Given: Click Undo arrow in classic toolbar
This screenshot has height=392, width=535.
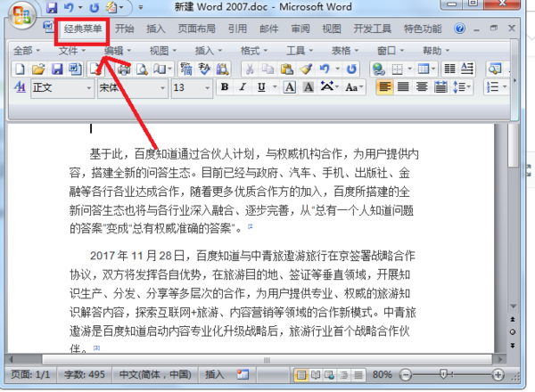Looking at the screenshot, I should coord(325,69).
